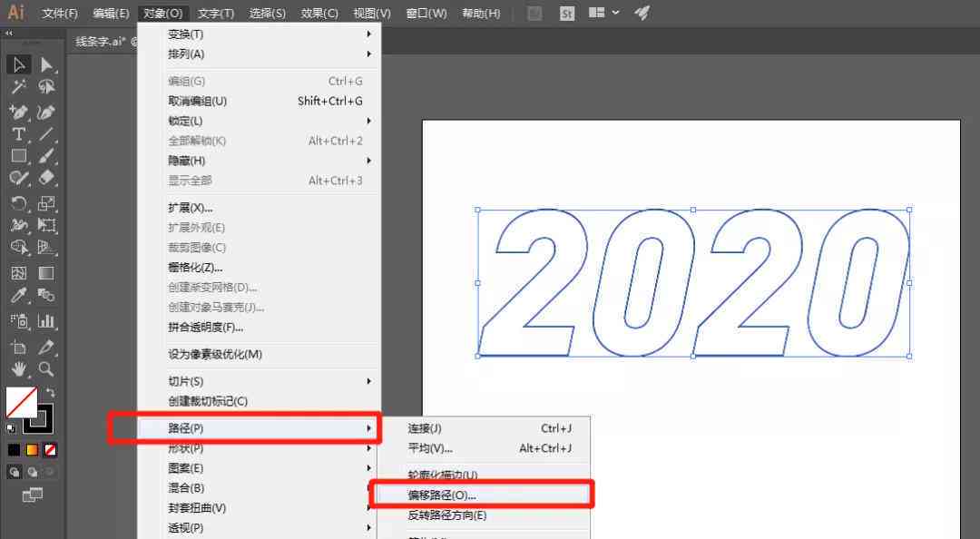Select the Magic Wand tool
Viewport: 980px width, 539px height.
pyautogui.click(x=19, y=87)
